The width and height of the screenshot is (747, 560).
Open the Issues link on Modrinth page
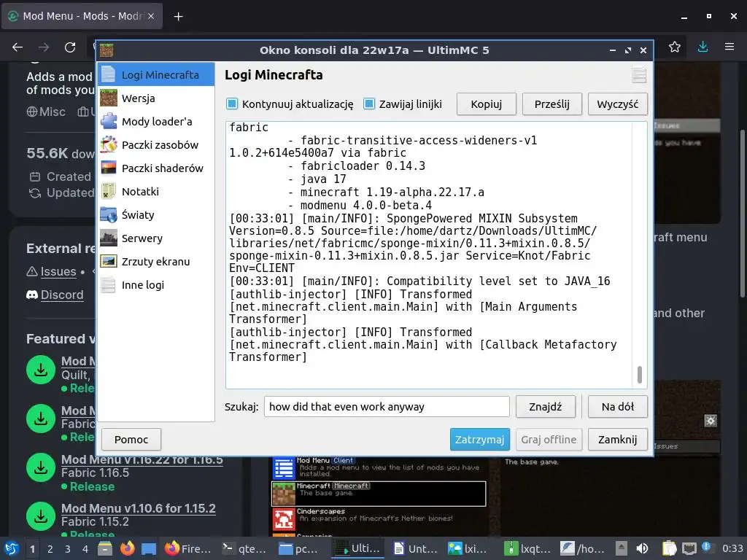[x=58, y=271]
